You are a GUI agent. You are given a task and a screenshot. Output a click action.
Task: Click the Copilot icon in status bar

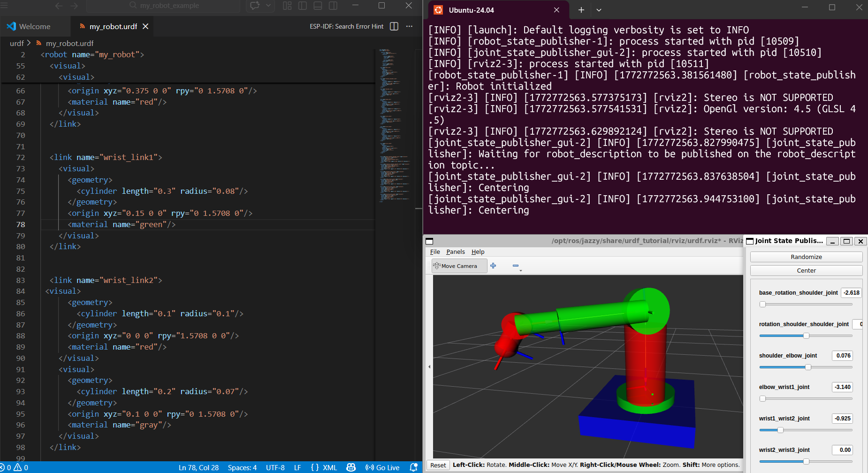click(x=351, y=467)
